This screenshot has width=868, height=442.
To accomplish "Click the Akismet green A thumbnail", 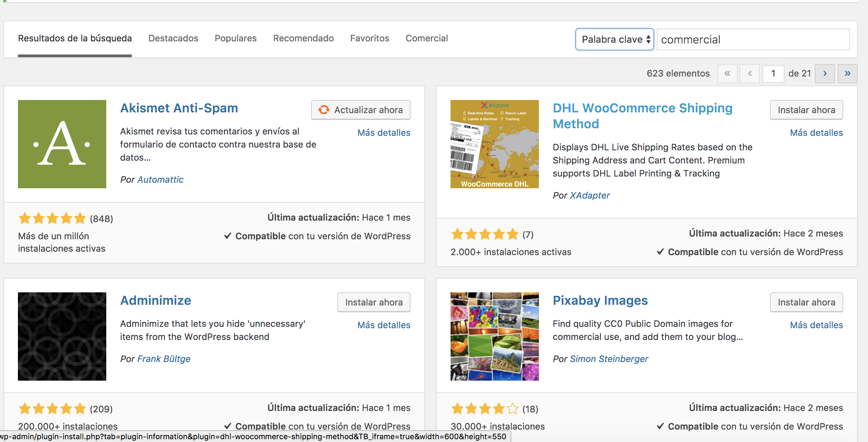I will click(62, 144).
